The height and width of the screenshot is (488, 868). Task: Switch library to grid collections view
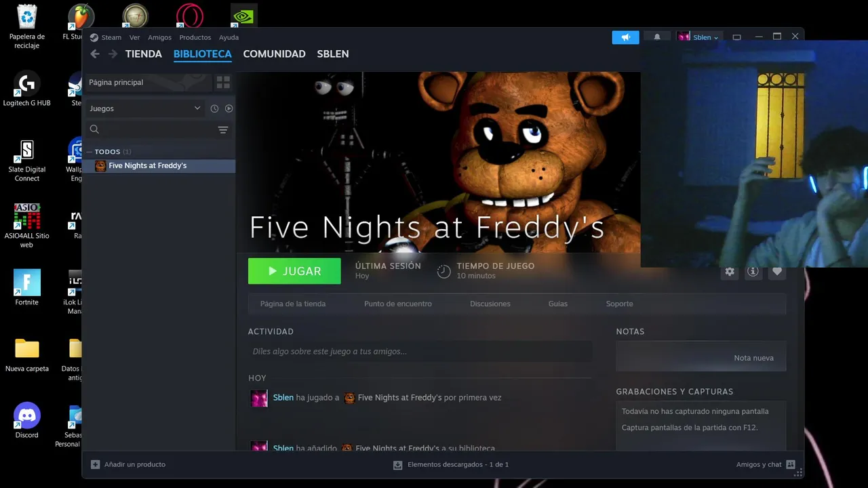223,83
